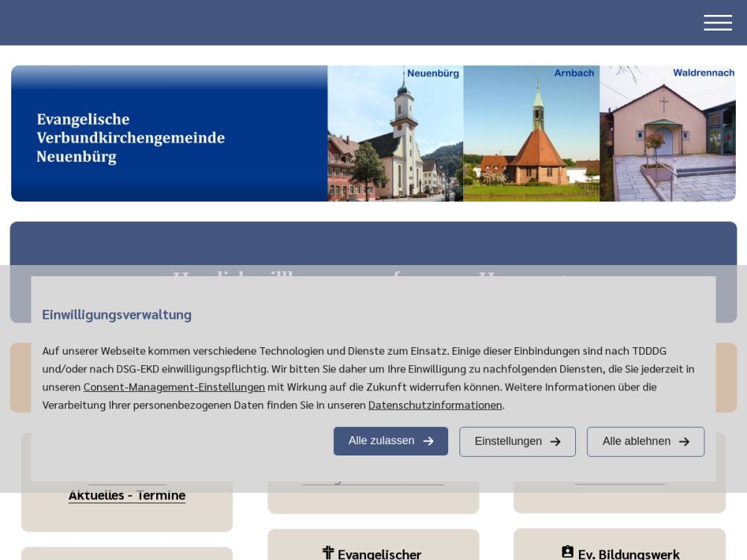747x560 pixels.
Task: Click the 'Alle zulassen' button
Action: (x=390, y=441)
